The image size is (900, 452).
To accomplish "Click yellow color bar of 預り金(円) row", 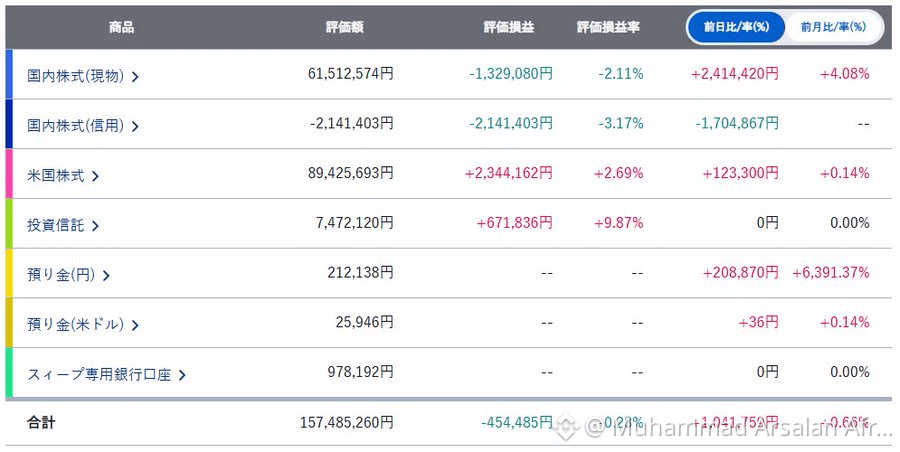I will [9, 273].
